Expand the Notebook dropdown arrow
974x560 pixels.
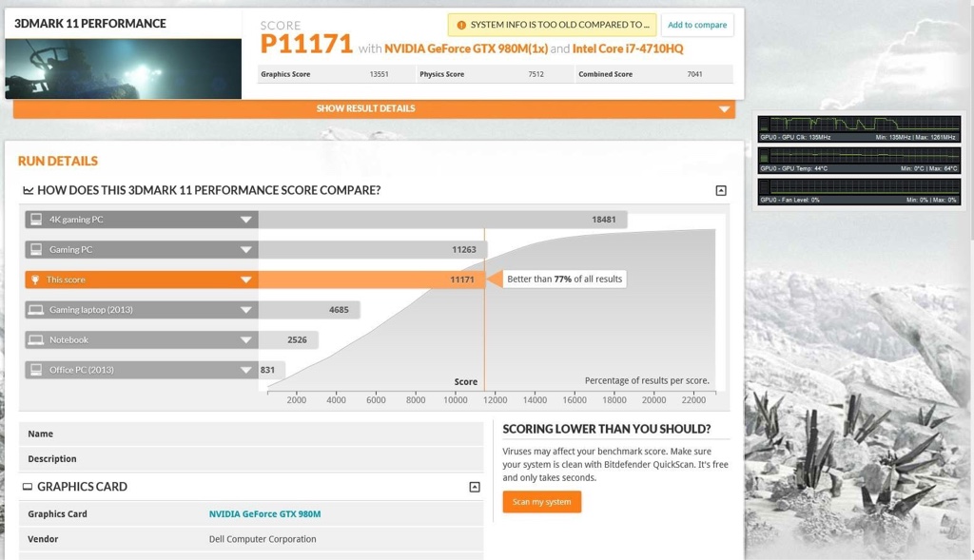click(x=246, y=339)
